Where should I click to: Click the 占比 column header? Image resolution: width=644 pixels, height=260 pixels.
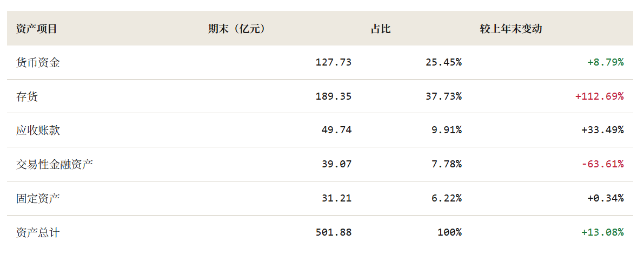coord(381,29)
